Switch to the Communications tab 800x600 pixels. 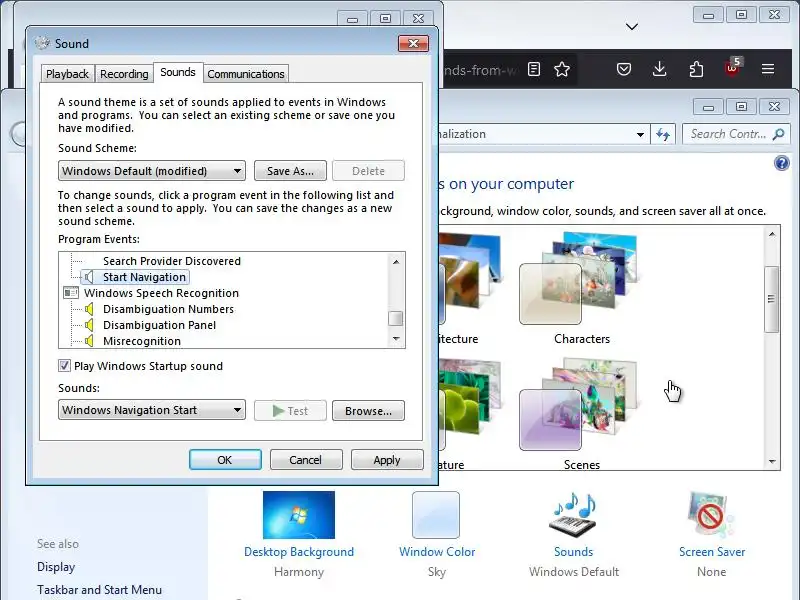(x=246, y=74)
